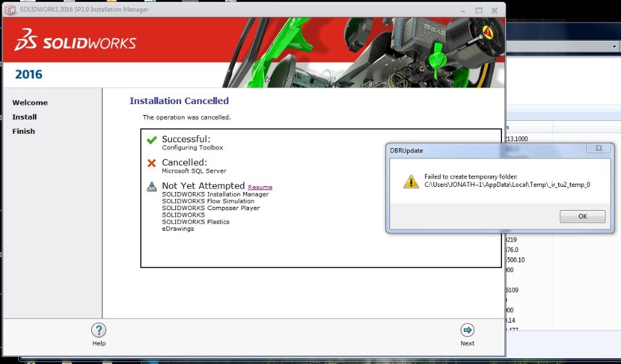Click the temp folder path in DBRUpdate dialog
This screenshot has width=621, height=364.
coord(507,185)
